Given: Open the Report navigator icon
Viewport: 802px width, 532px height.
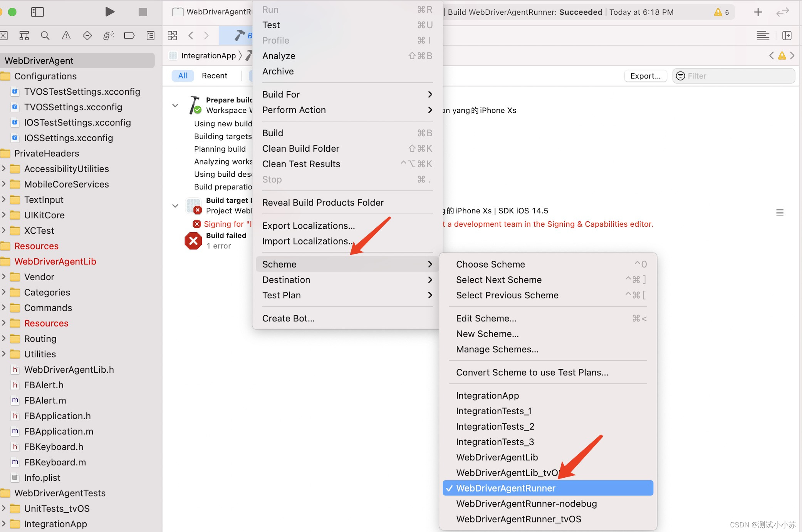Looking at the screenshot, I should (151, 36).
